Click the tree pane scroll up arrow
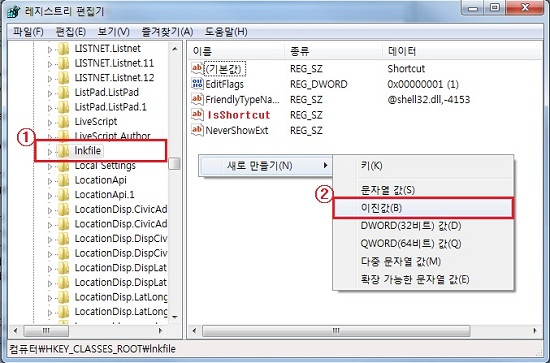550x363 pixels. tap(175, 49)
